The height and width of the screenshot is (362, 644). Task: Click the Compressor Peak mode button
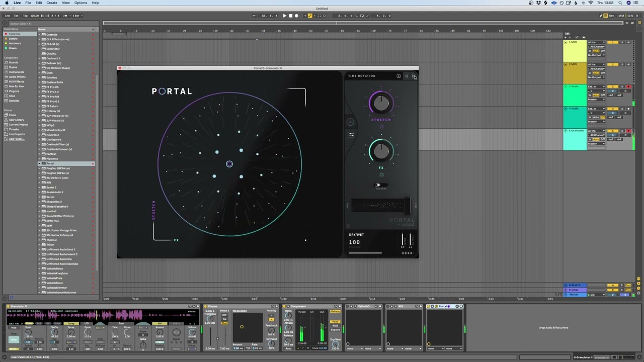[x=335, y=321]
